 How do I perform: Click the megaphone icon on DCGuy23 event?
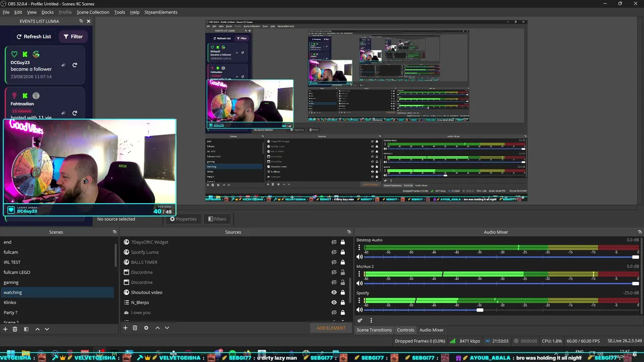pos(63,65)
